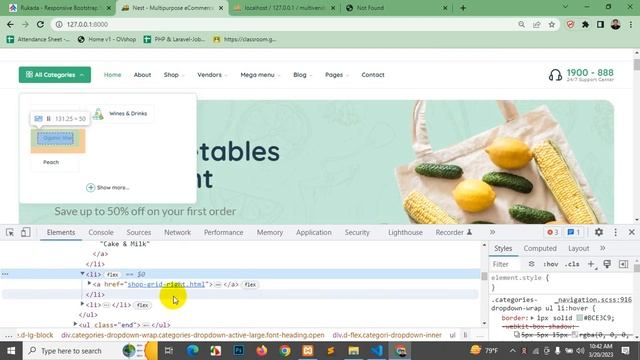
Task: Open DevTools settings gear
Action: pyautogui.click(x=599, y=232)
